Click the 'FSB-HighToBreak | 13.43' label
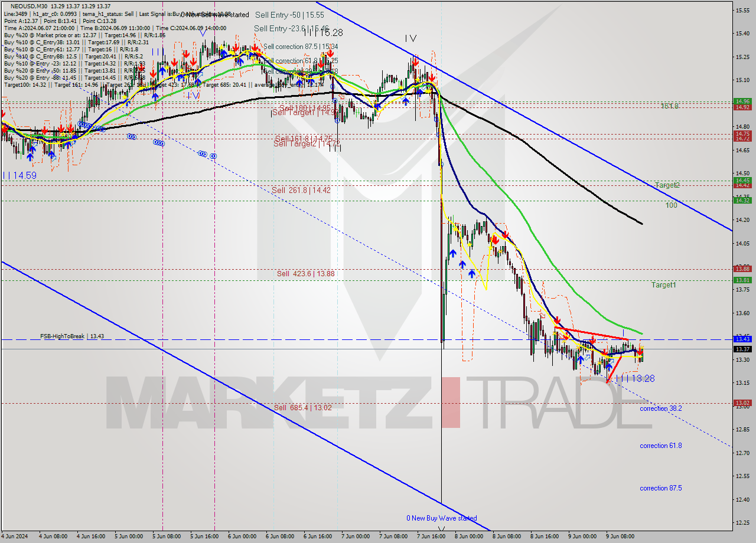 [x=72, y=336]
